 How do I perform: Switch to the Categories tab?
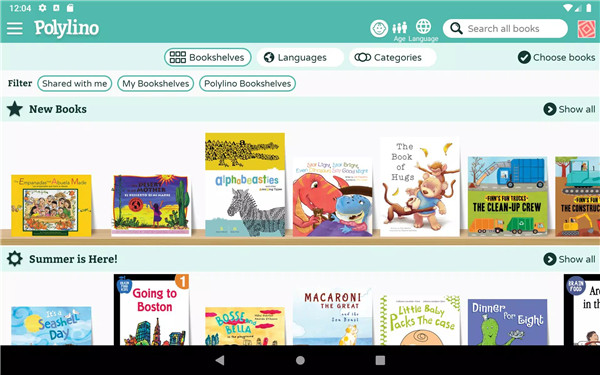click(392, 57)
